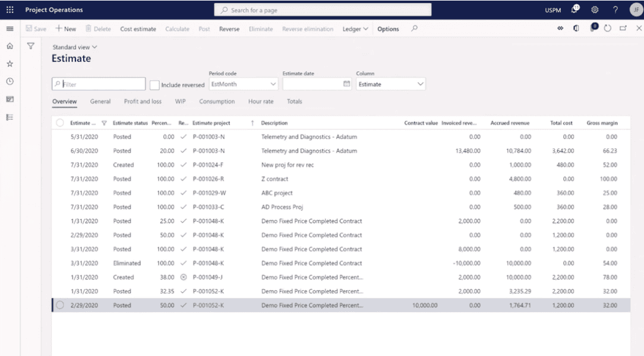Click the Search for a page field
This screenshot has height=356, width=644.
click(323, 10)
